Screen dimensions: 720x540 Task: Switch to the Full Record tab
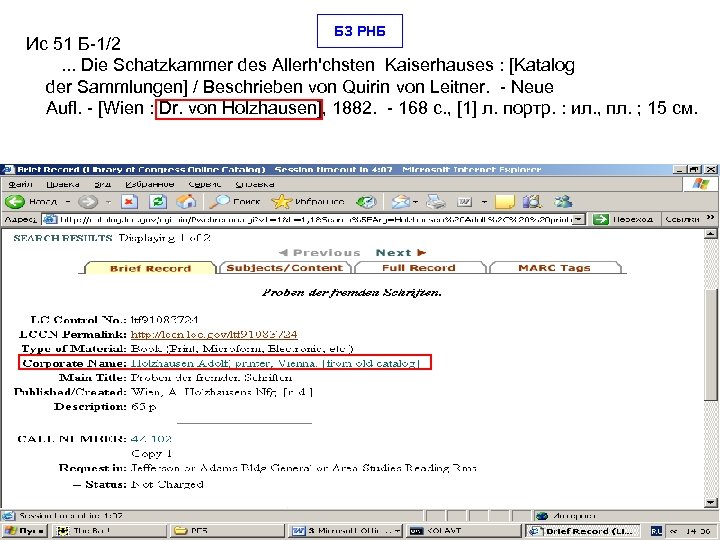point(419,268)
